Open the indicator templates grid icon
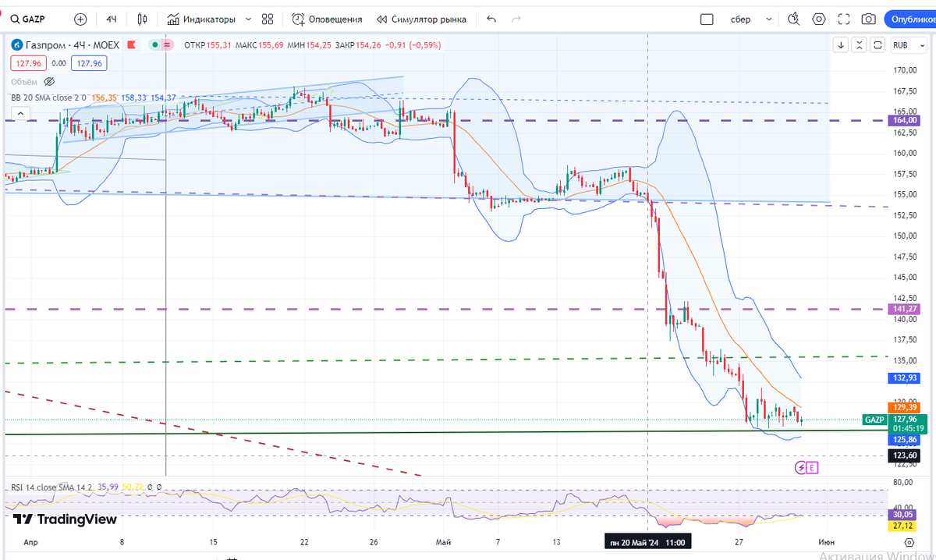 tap(268, 19)
